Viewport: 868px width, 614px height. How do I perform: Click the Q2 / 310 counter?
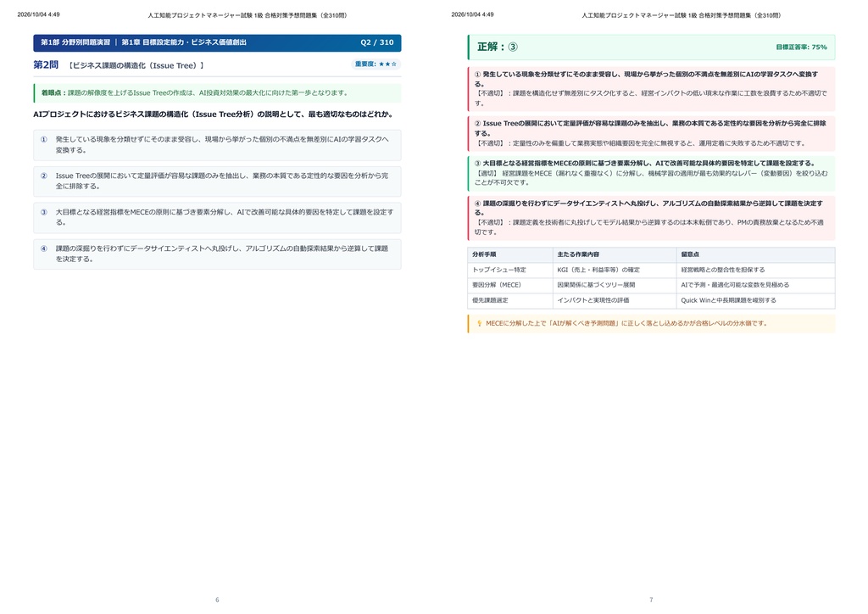coord(377,42)
